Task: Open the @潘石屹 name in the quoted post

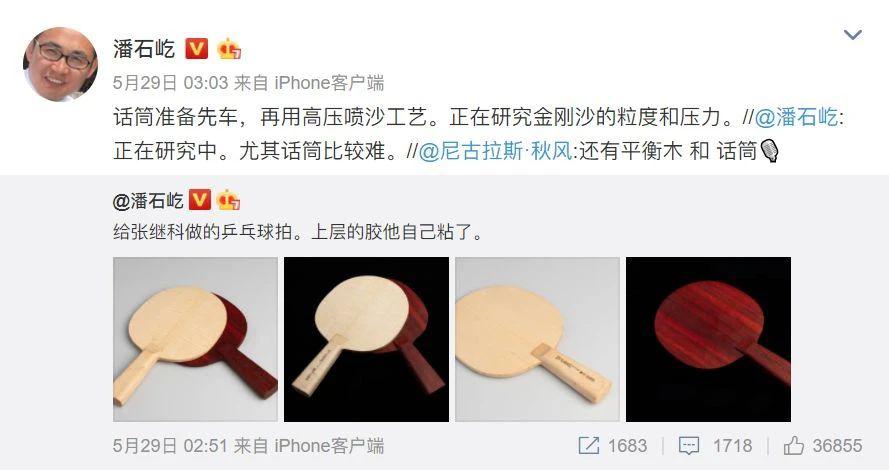Action: click(x=148, y=200)
